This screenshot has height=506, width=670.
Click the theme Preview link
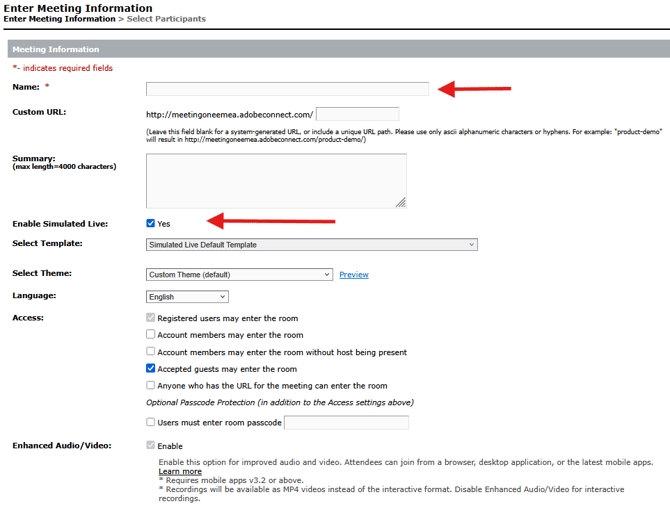[x=353, y=275]
